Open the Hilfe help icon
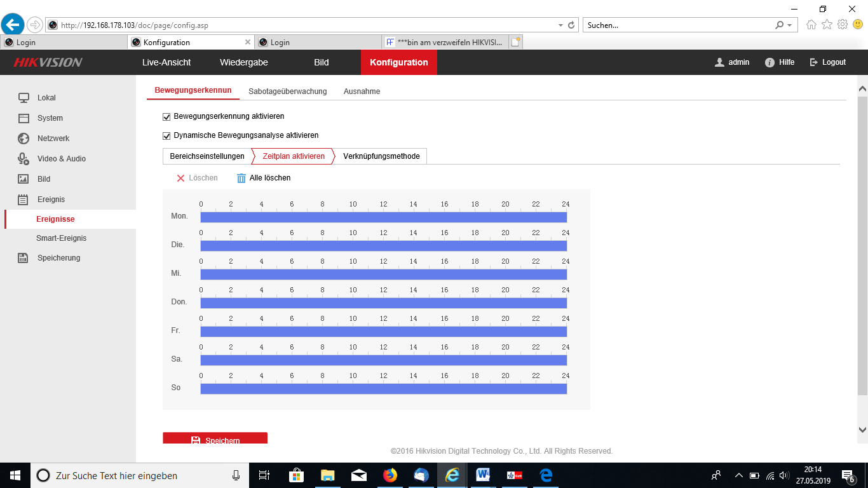868x488 pixels. (x=770, y=62)
